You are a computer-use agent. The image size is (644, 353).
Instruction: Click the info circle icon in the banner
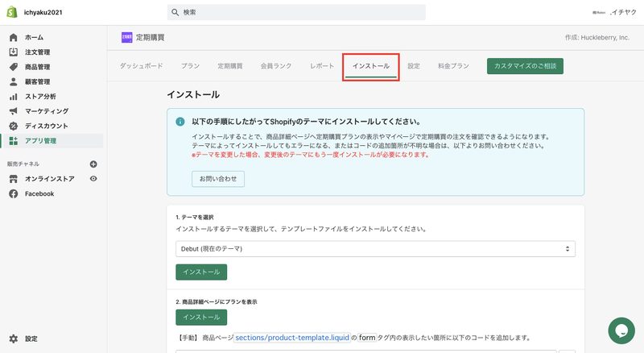coord(180,122)
